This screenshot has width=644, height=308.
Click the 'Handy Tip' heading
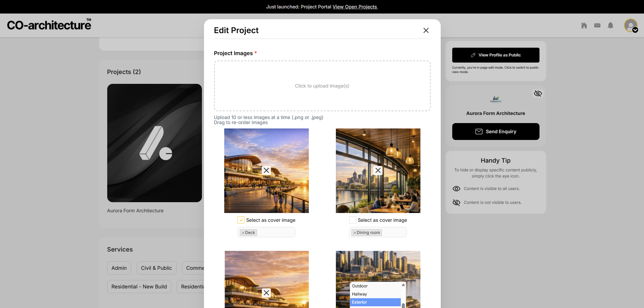[496, 161]
